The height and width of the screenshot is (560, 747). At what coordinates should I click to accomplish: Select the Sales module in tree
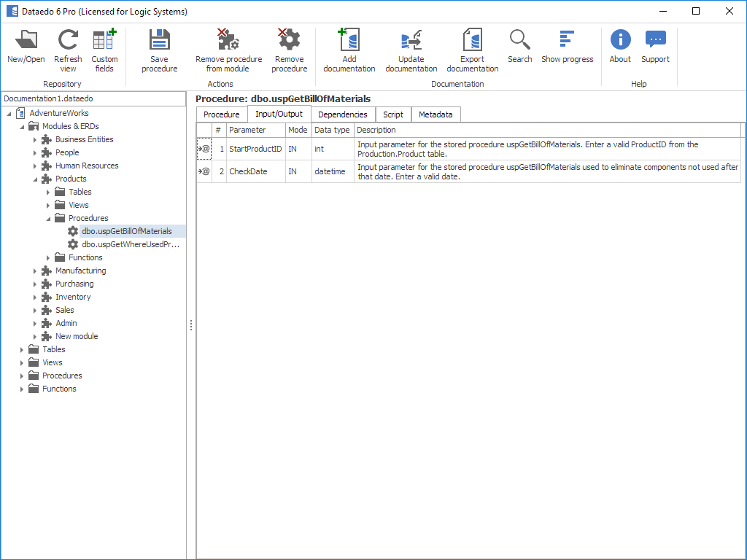click(64, 310)
